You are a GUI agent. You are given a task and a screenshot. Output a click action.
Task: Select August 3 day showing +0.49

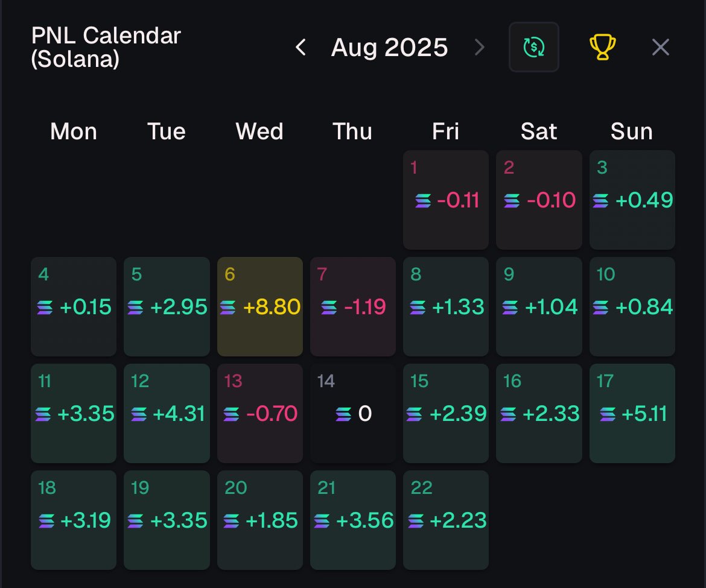tap(632, 200)
